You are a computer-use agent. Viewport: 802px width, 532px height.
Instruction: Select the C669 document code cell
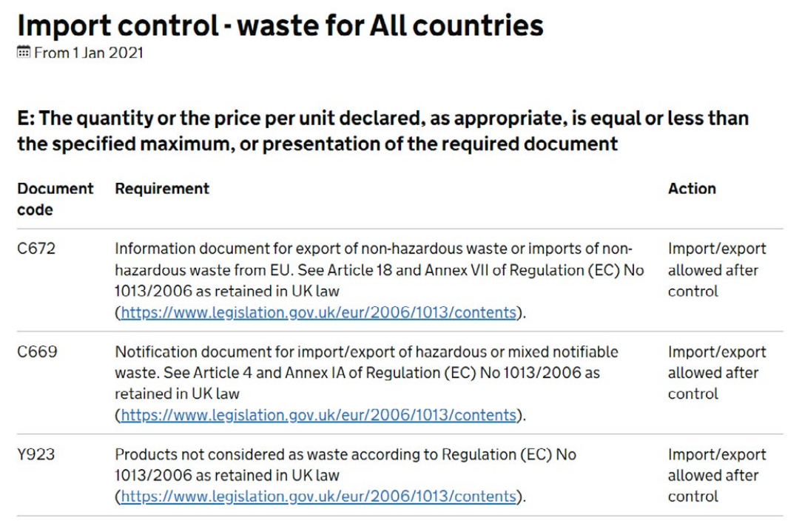37,352
